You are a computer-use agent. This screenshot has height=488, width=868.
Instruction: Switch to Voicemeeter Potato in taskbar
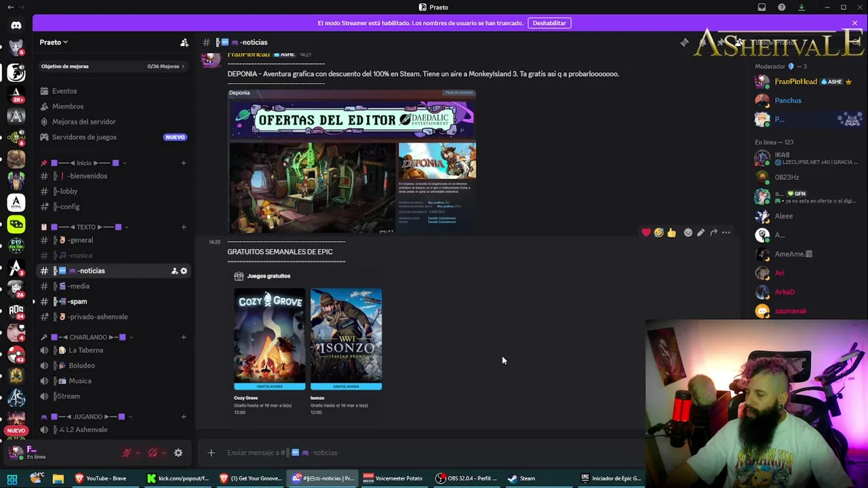pyautogui.click(x=393, y=479)
